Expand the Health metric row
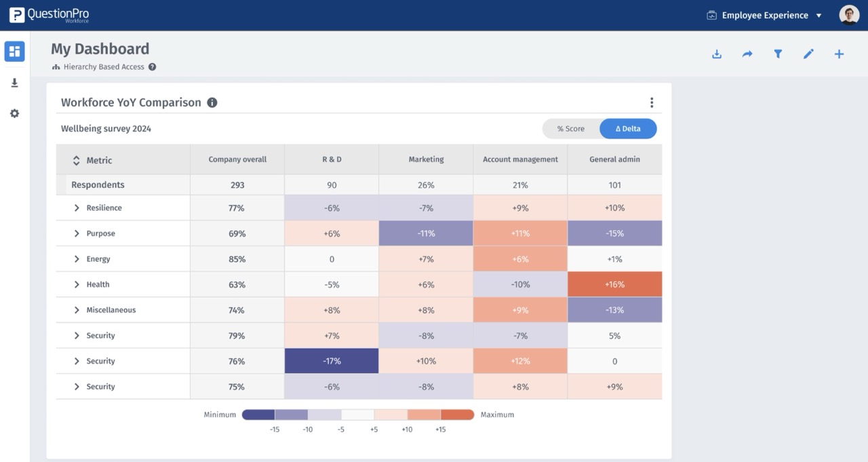The width and height of the screenshot is (868, 462). pyautogui.click(x=77, y=285)
